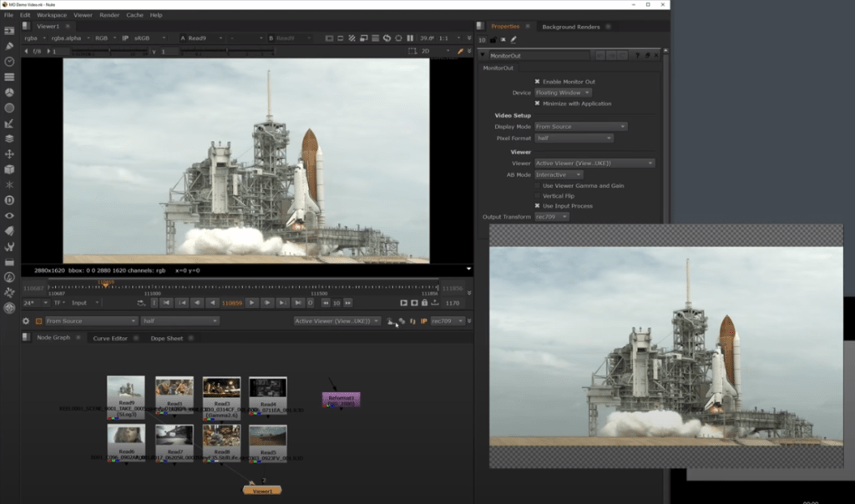Click the pencil edit icon in Properties
855x504 pixels.
click(513, 39)
